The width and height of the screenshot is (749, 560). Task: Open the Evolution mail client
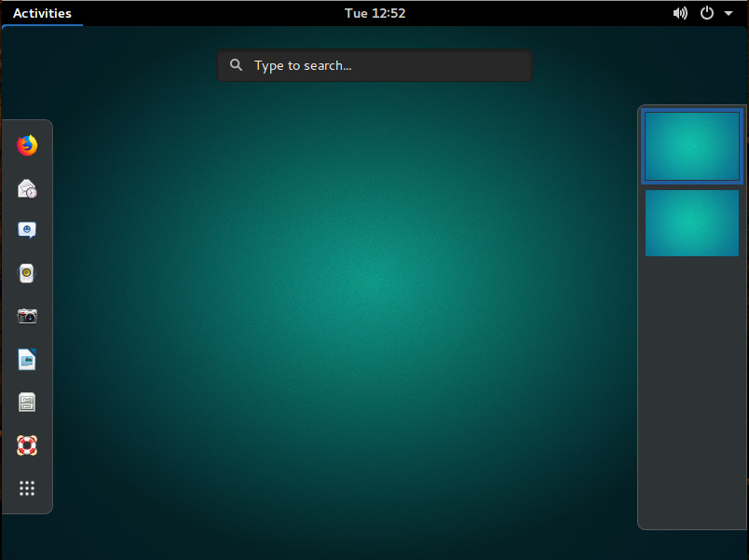click(26, 187)
